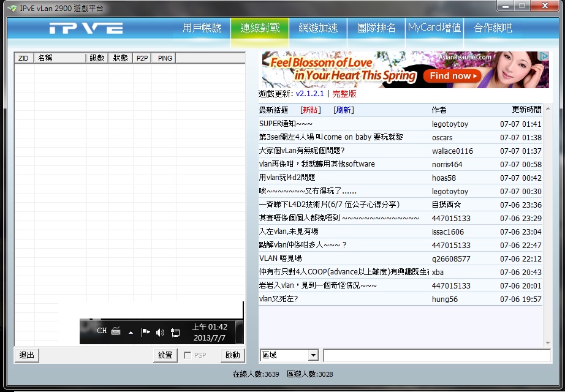
Task: Click the Action Center flag icon
Action: pos(146,332)
